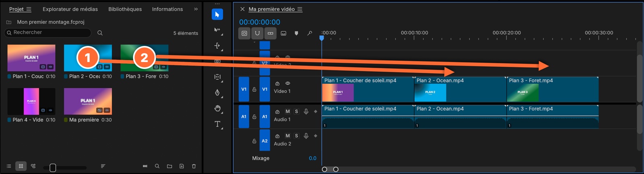The height and width of the screenshot is (174, 644).
Task: Toggle A1 source patching
Action: point(244,117)
